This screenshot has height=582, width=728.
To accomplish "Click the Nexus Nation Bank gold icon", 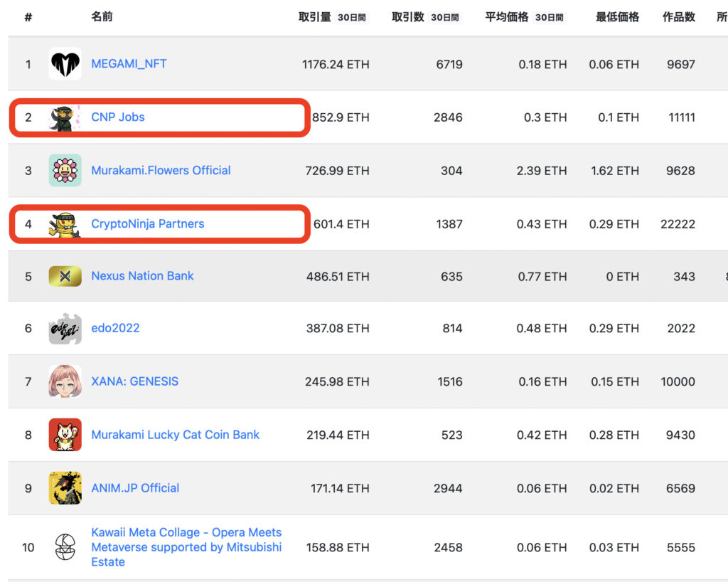I will point(65,276).
